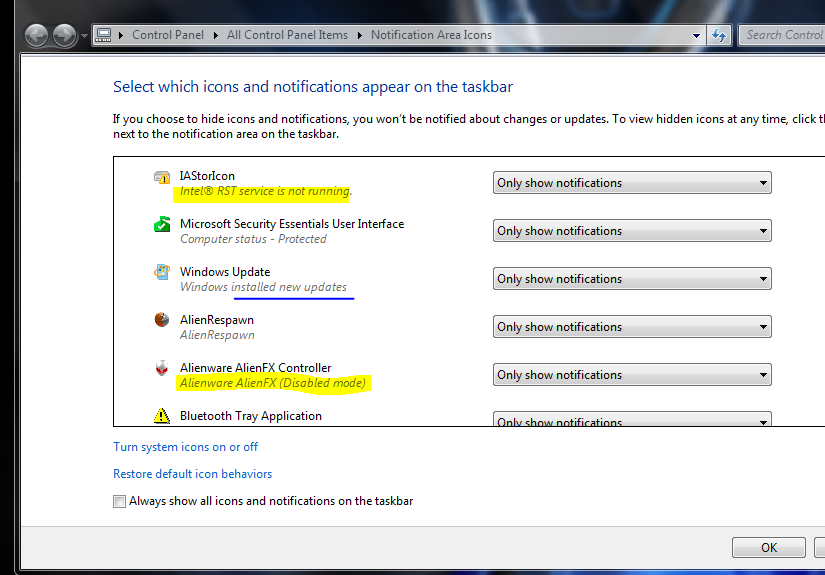
Task: Expand arrow after All Control Panel Items
Action: pos(360,35)
